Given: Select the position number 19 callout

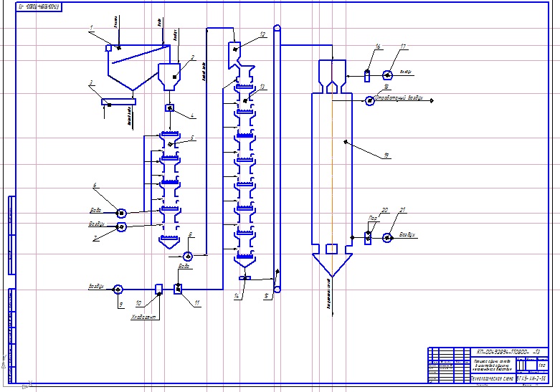Looking at the screenshot, I should click(x=386, y=156).
